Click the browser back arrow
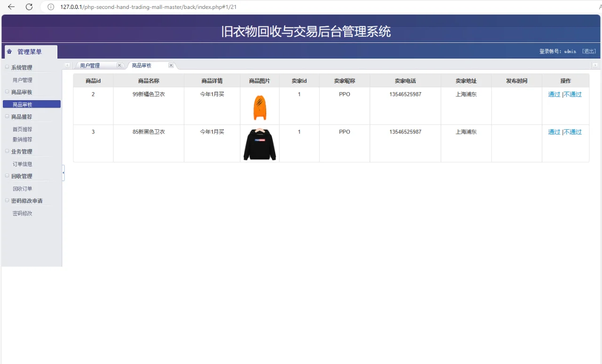 coord(11,7)
